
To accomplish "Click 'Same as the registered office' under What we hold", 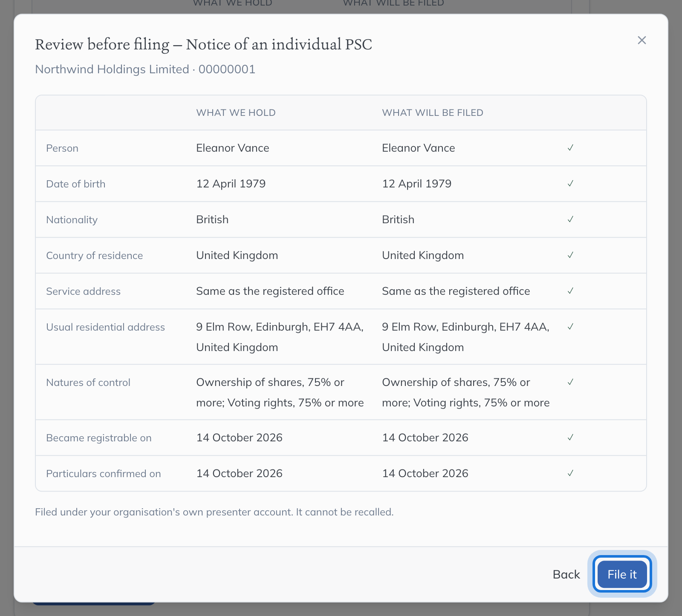I will [270, 291].
